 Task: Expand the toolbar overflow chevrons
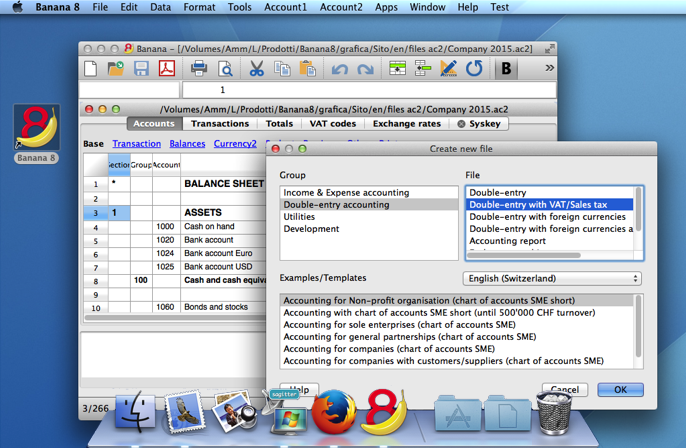tap(550, 68)
